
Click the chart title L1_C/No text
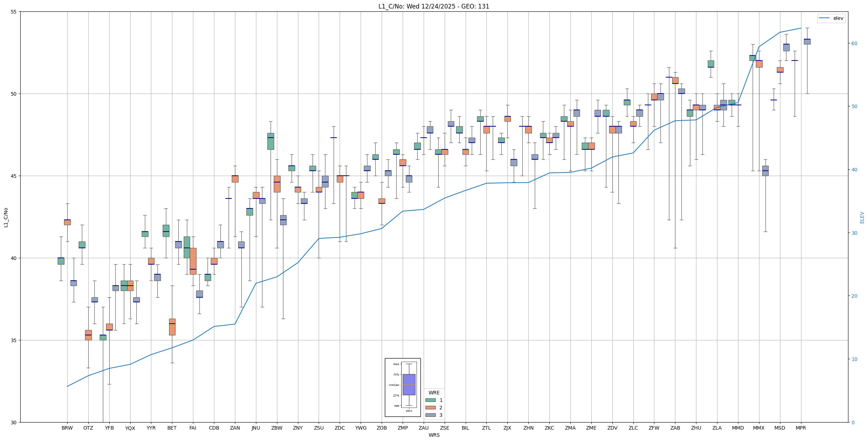coord(434,6)
